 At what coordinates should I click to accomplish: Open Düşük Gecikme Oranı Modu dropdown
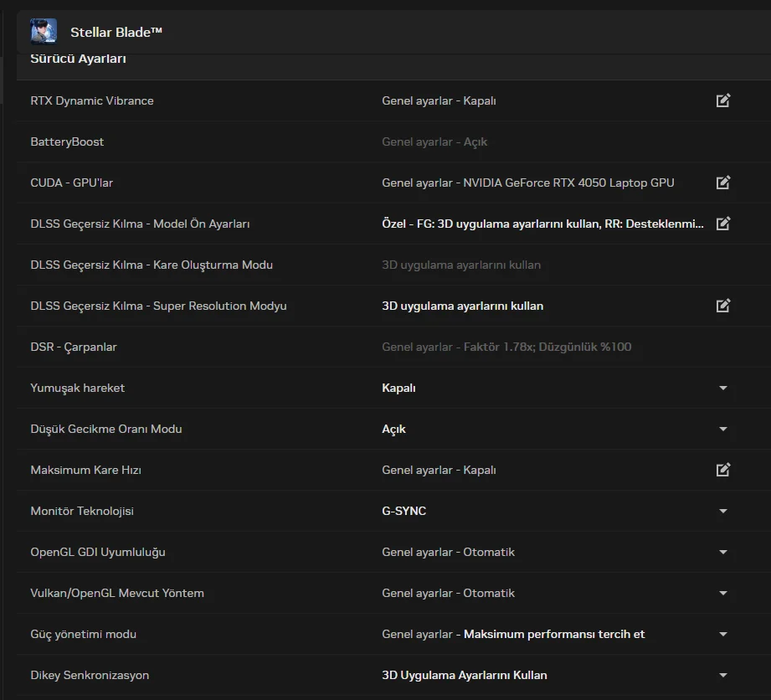[723, 430]
